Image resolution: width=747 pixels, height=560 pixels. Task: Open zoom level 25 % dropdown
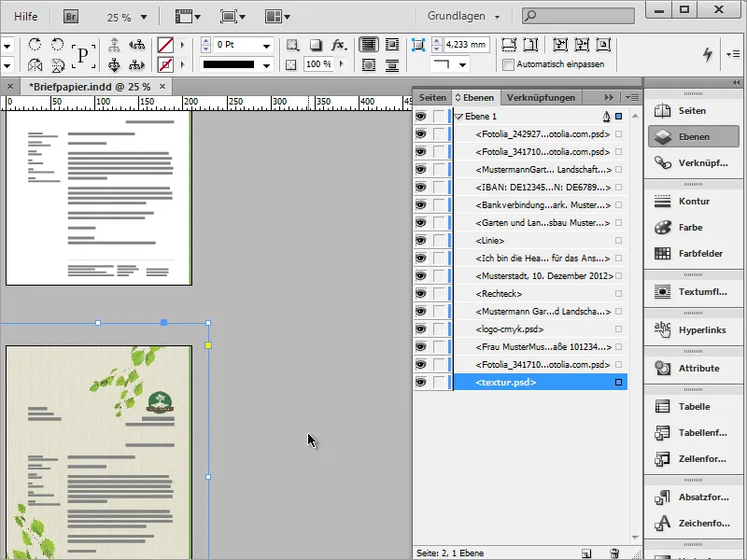144,18
